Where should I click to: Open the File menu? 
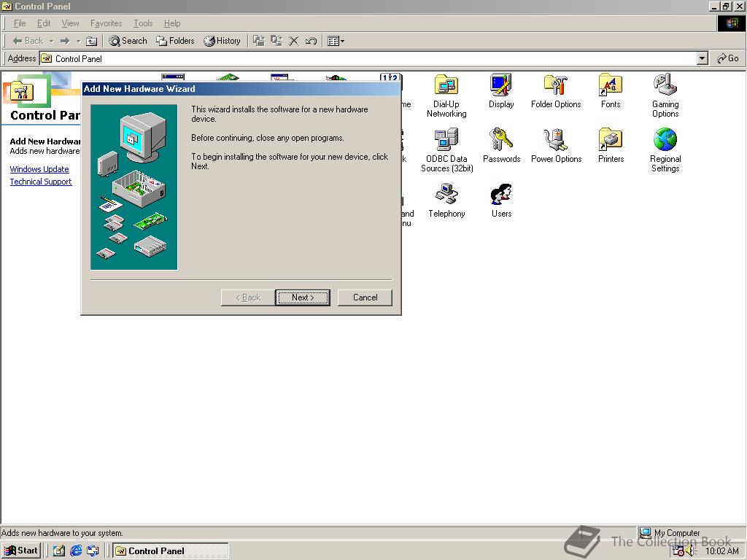coord(20,23)
